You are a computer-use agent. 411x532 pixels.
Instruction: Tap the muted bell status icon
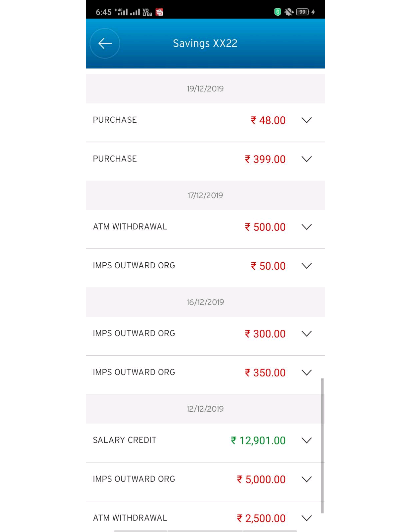tap(288, 12)
